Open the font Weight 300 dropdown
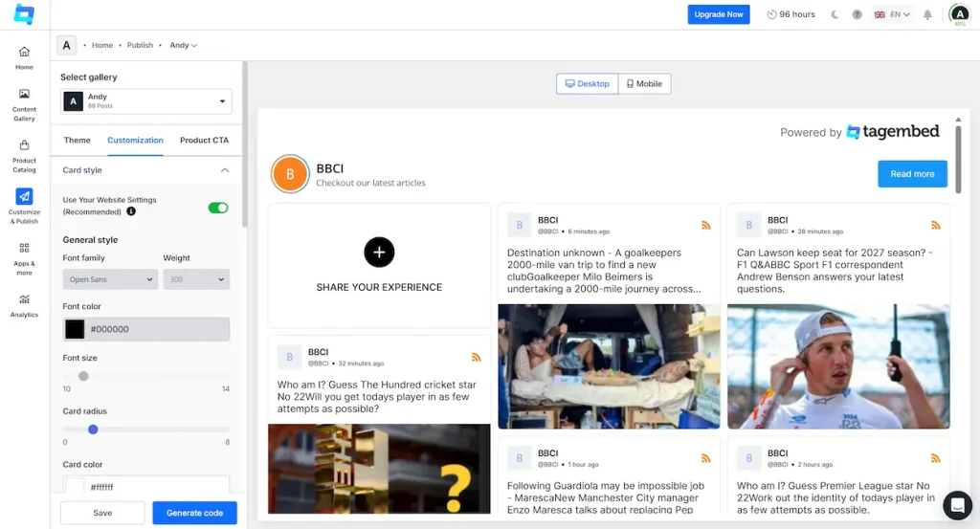Viewport: 980px width, 529px height. 196,279
